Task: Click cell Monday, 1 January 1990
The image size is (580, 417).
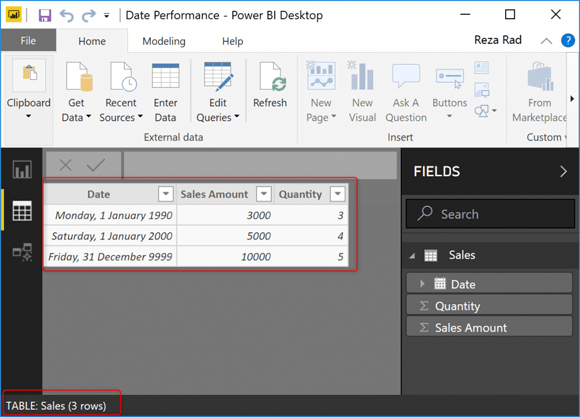Action: pyautogui.click(x=110, y=215)
